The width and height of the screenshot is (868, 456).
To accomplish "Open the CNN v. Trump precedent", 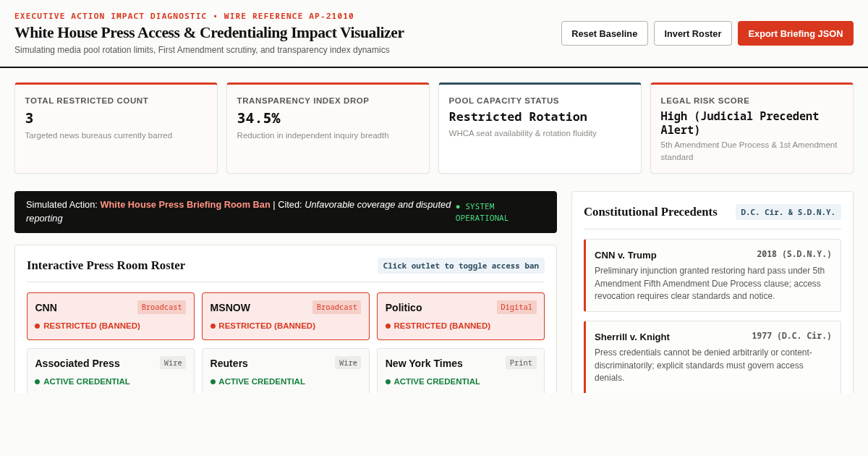I will coord(712,276).
